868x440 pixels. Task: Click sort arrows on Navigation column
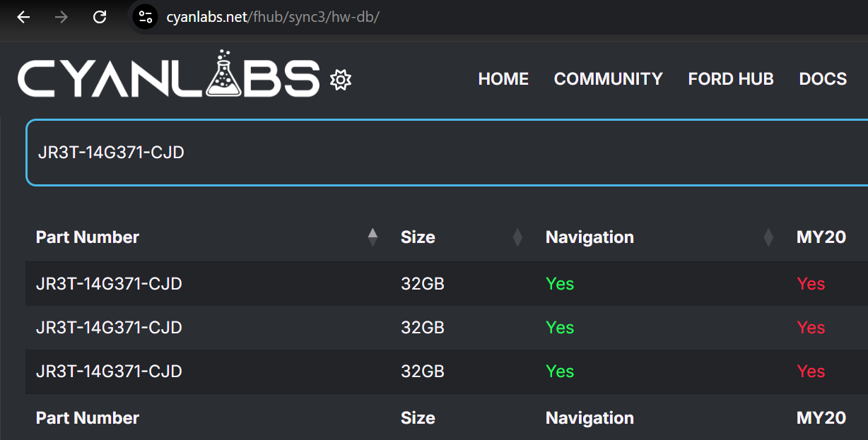click(768, 237)
